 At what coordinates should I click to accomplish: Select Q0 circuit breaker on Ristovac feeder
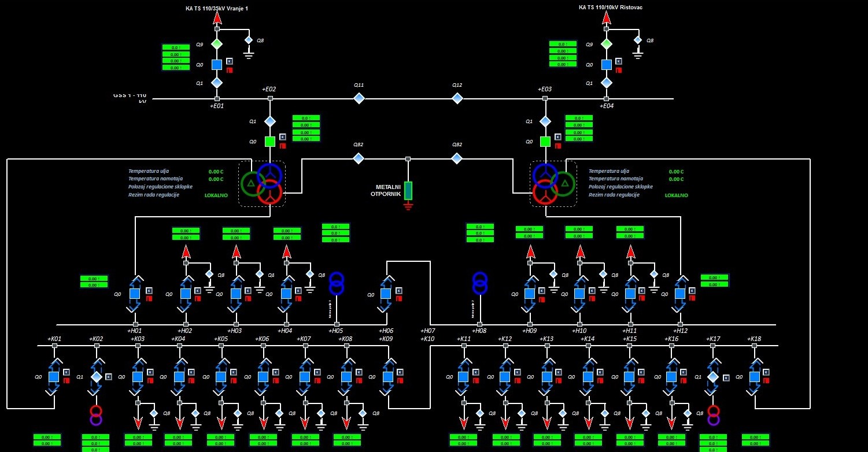(606, 65)
